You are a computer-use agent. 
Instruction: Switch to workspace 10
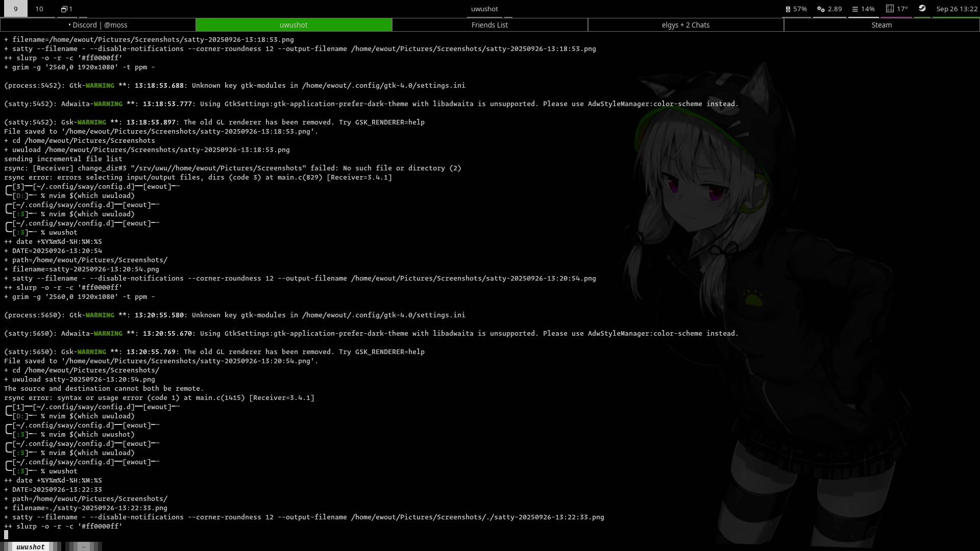[x=39, y=9]
